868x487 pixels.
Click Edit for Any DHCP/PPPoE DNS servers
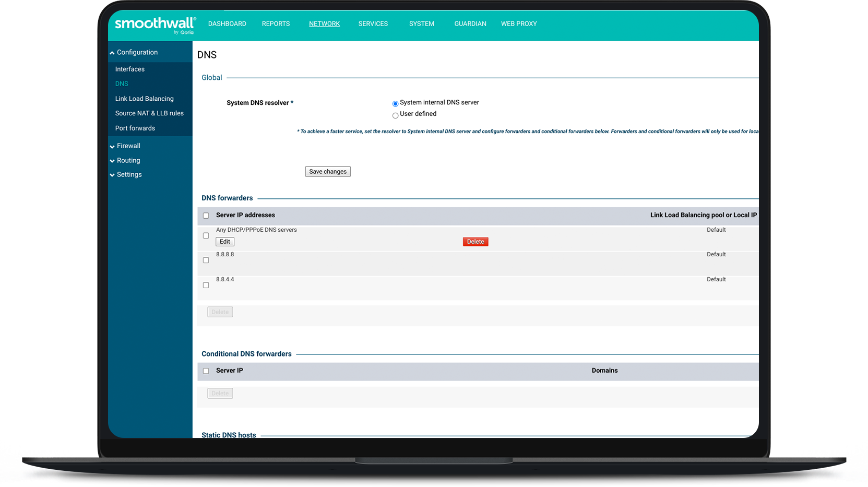(224, 242)
